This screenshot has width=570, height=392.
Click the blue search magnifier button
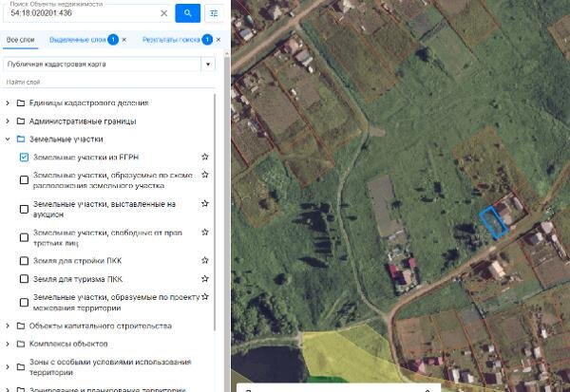(187, 13)
